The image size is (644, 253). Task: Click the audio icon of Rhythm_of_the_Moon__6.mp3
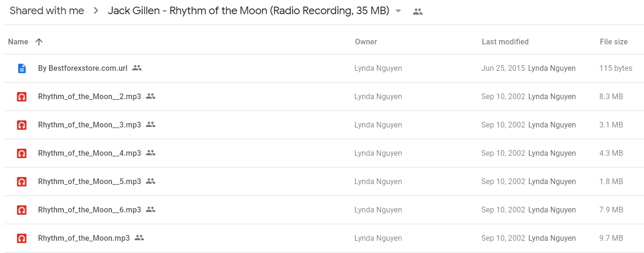pos(22,210)
